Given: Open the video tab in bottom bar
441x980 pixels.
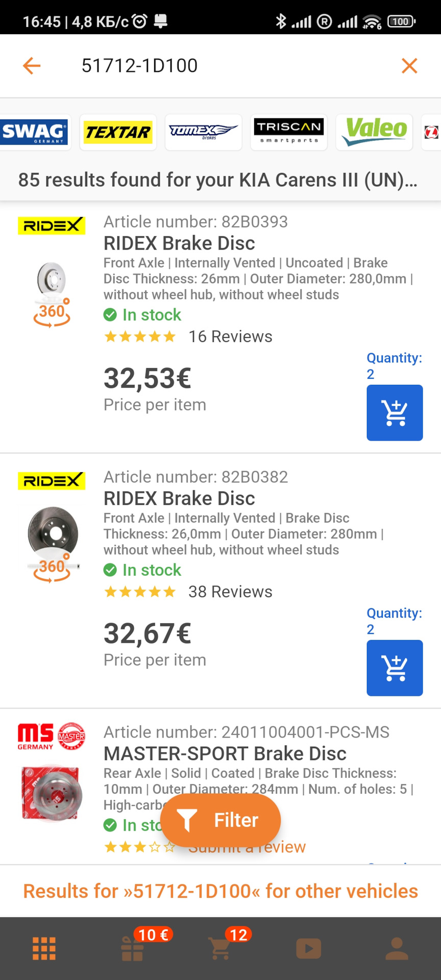Looking at the screenshot, I should (308, 948).
